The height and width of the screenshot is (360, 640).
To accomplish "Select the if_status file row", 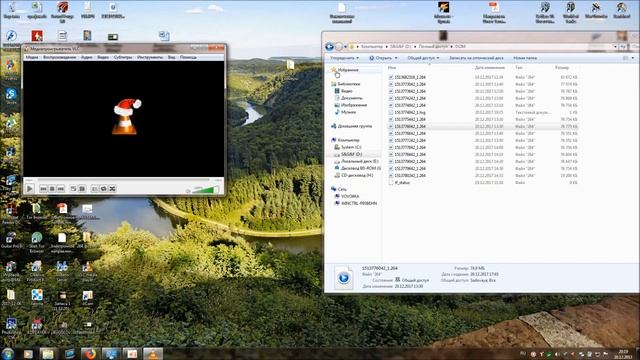I will (483, 182).
